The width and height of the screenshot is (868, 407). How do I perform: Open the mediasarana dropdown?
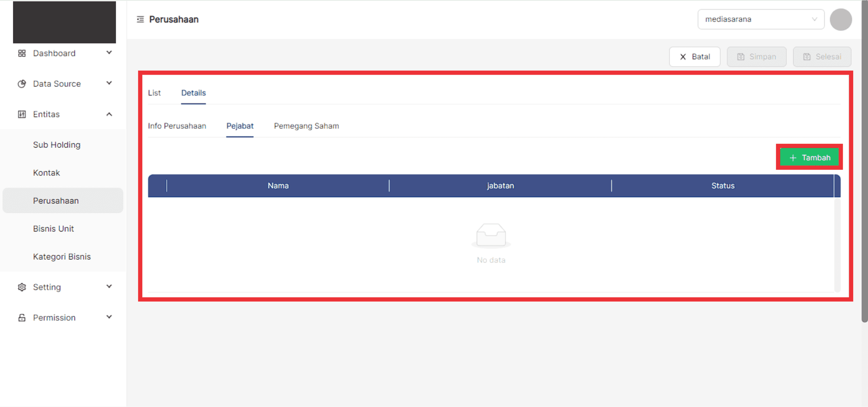[760, 20]
